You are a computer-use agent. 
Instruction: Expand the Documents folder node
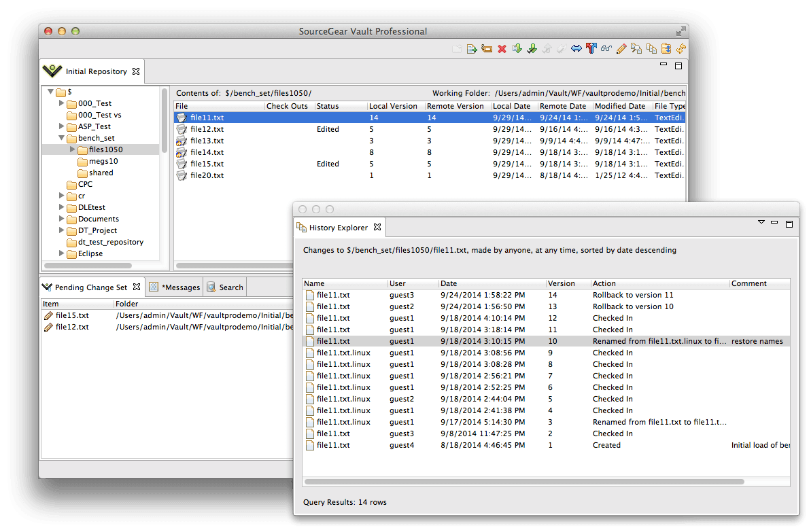click(x=61, y=219)
